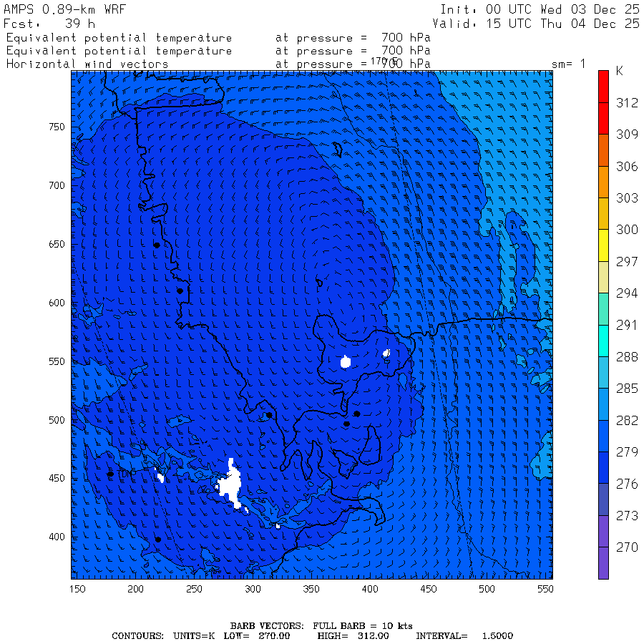
Task: Click x-axis tick label 200
Action: pos(135,589)
